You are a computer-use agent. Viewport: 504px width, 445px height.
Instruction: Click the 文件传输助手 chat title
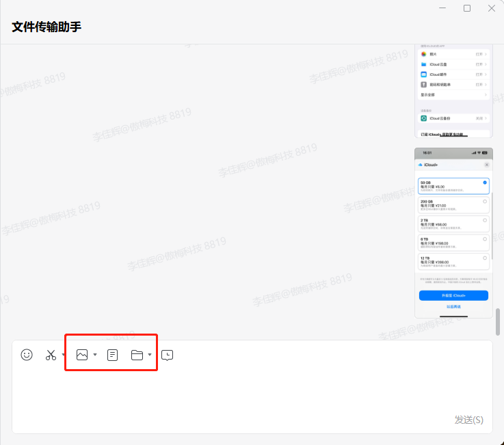[47, 27]
